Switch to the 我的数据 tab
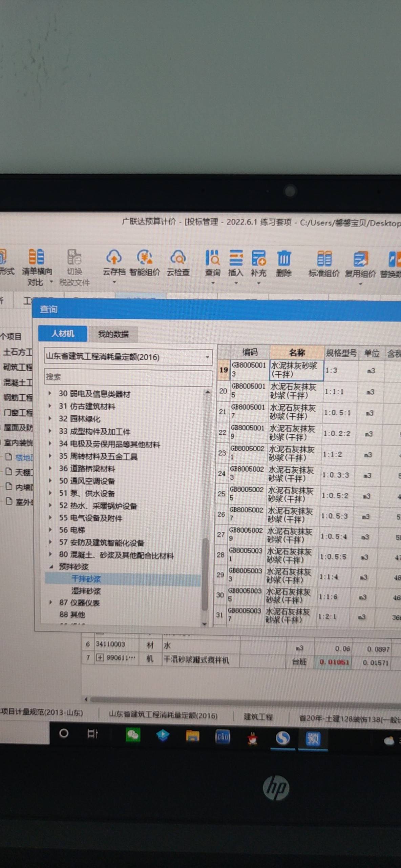Image resolution: width=401 pixels, height=868 pixels. tap(113, 334)
